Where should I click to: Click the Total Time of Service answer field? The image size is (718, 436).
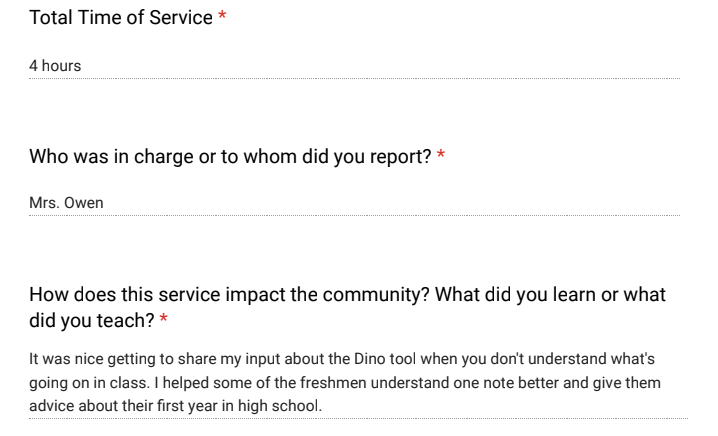coord(354,66)
